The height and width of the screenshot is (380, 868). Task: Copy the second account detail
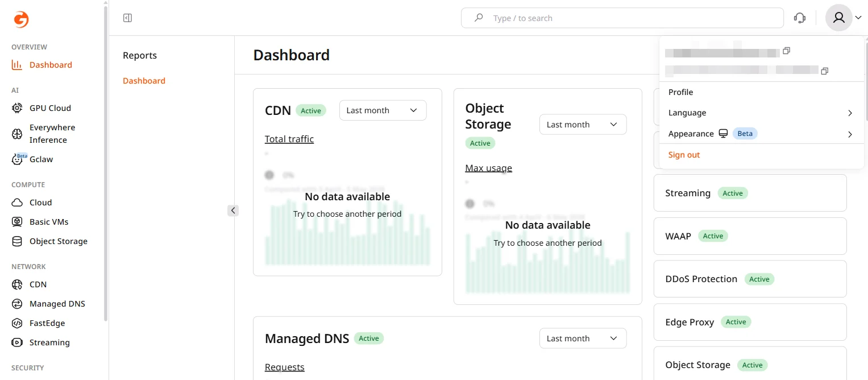(825, 71)
